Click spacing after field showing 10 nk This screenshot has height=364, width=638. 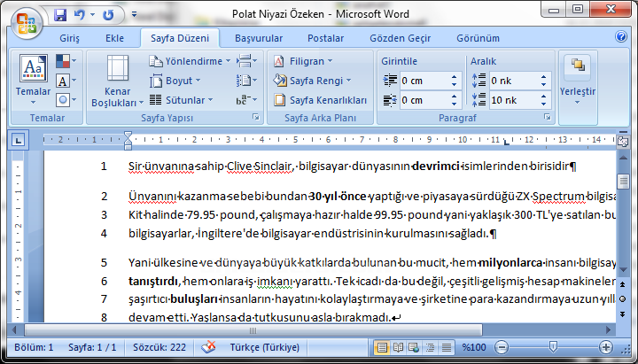pos(513,100)
